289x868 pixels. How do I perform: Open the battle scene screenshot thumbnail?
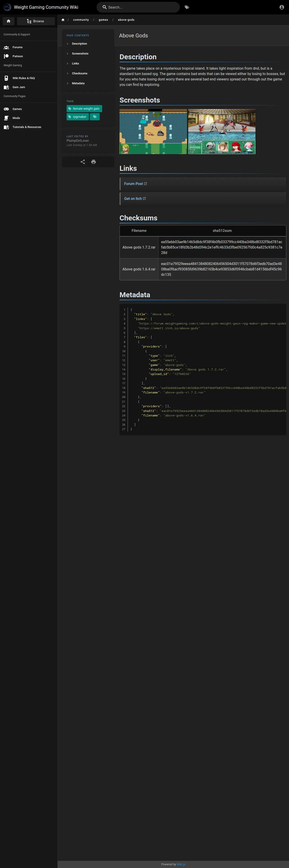[x=222, y=131]
